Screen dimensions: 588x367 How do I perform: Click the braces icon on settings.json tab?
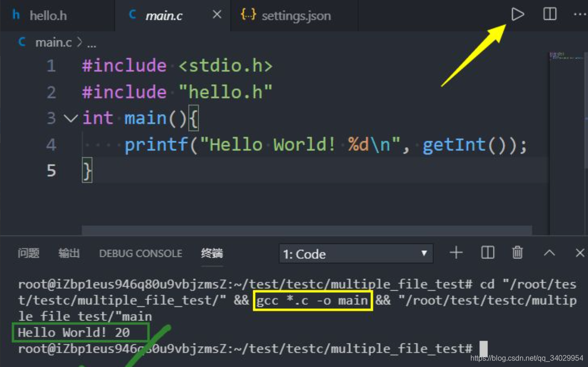pos(248,15)
